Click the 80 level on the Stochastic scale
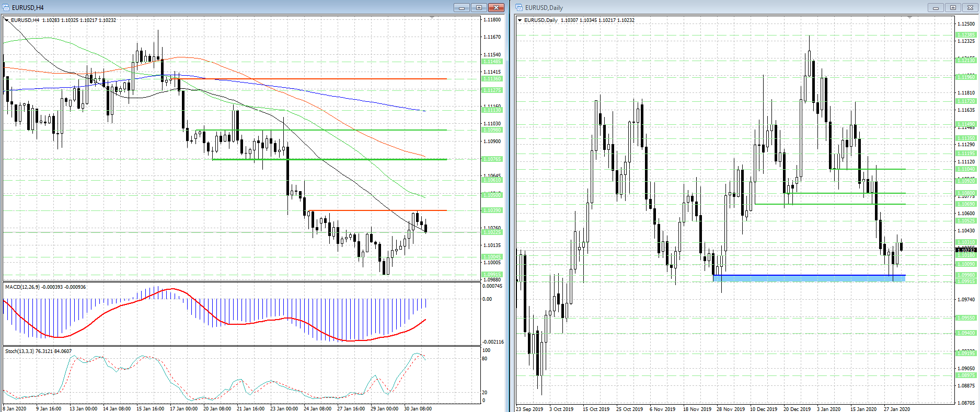This screenshot has width=980, height=412. tap(485, 359)
